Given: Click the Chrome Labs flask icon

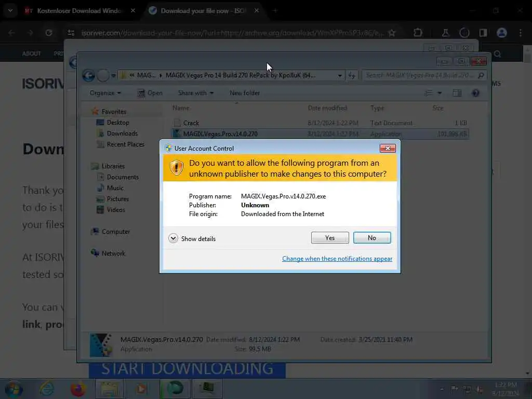Looking at the screenshot, I should pyautogui.click(x=445, y=33).
